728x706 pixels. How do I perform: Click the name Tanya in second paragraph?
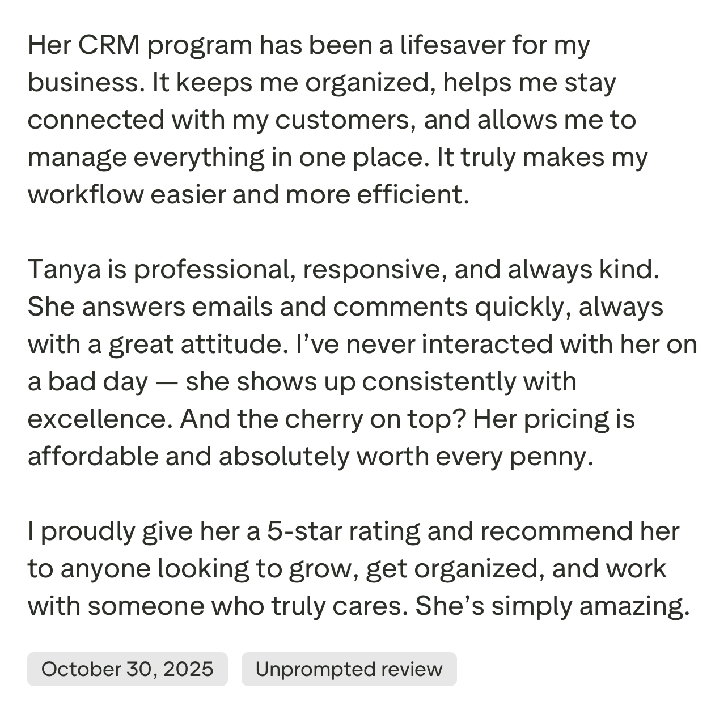[x=64, y=270]
